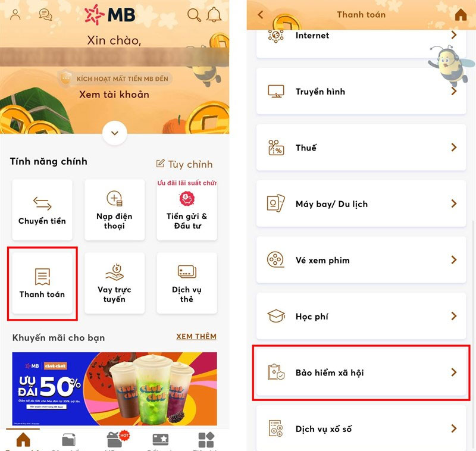Click the XEM THÊM promotions link

[x=196, y=337]
